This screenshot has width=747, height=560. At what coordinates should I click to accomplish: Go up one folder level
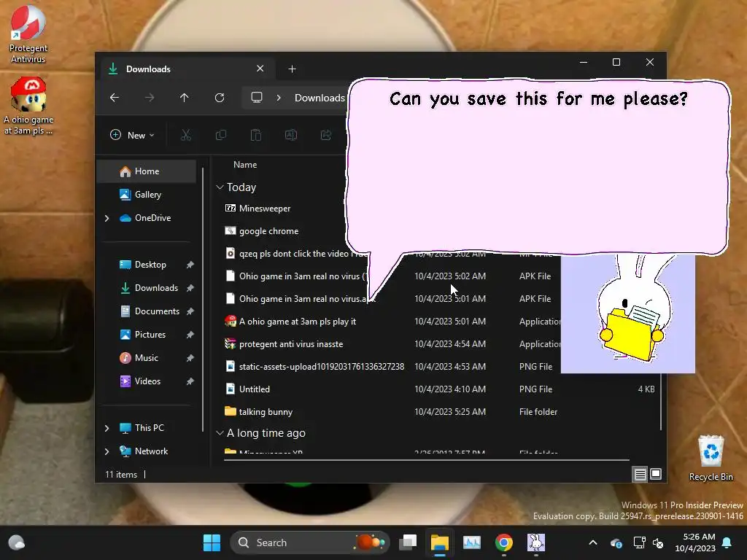(x=185, y=98)
